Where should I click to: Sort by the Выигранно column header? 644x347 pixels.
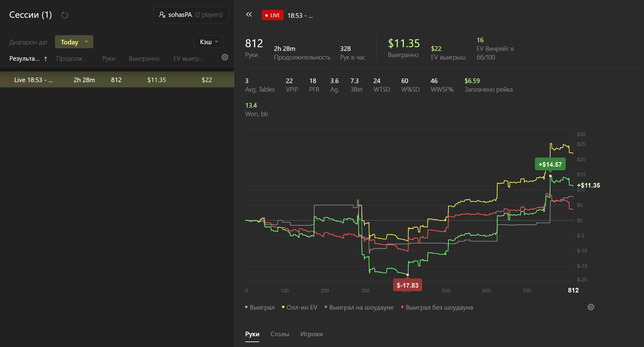144,59
